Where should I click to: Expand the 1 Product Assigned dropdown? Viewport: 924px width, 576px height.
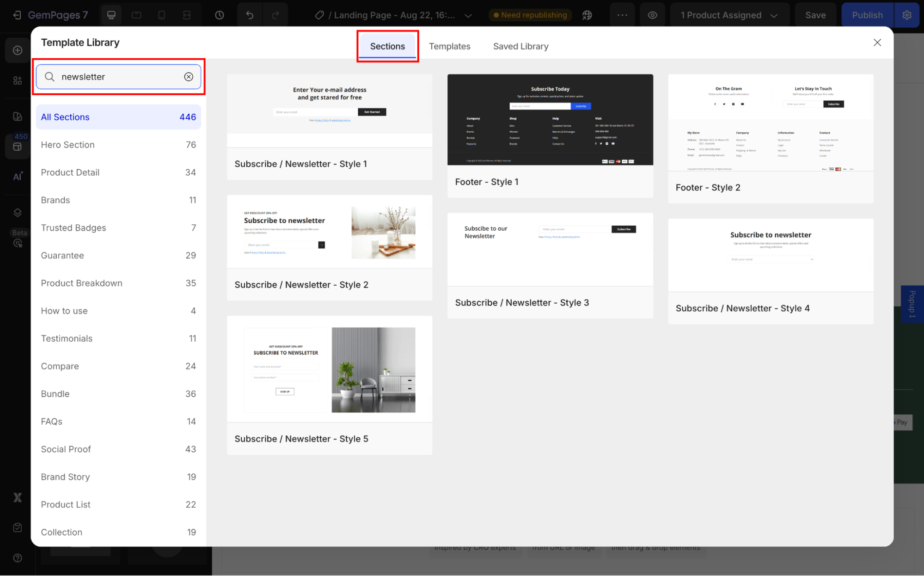tap(729, 15)
